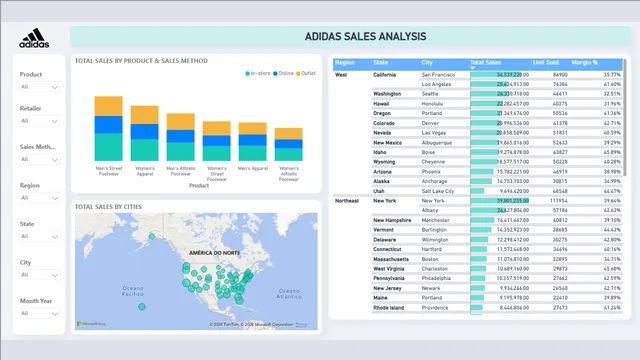
Task: Click the Los Angeles city cell
Action: click(436, 84)
